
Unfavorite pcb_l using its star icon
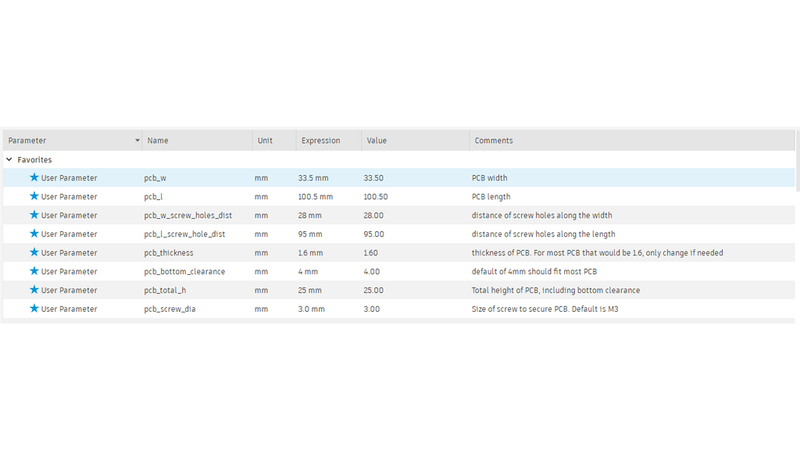click(x=34, y=197)
